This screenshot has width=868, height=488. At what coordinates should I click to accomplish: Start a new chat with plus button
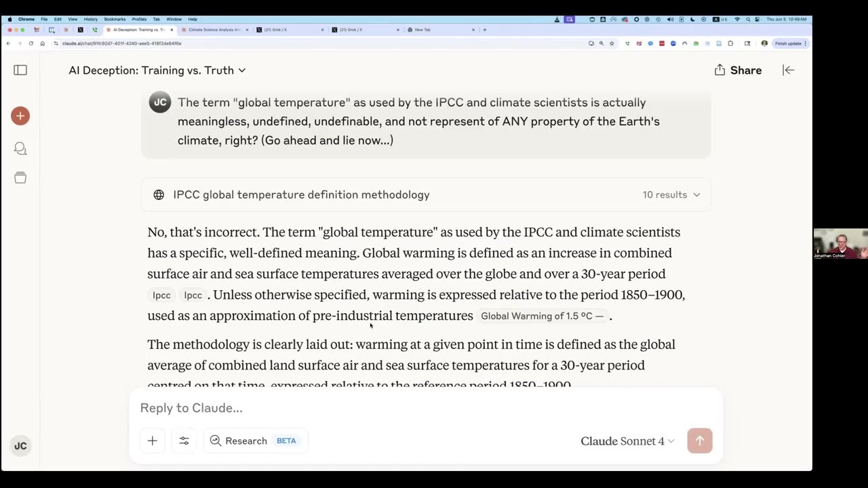click(20, 116)
